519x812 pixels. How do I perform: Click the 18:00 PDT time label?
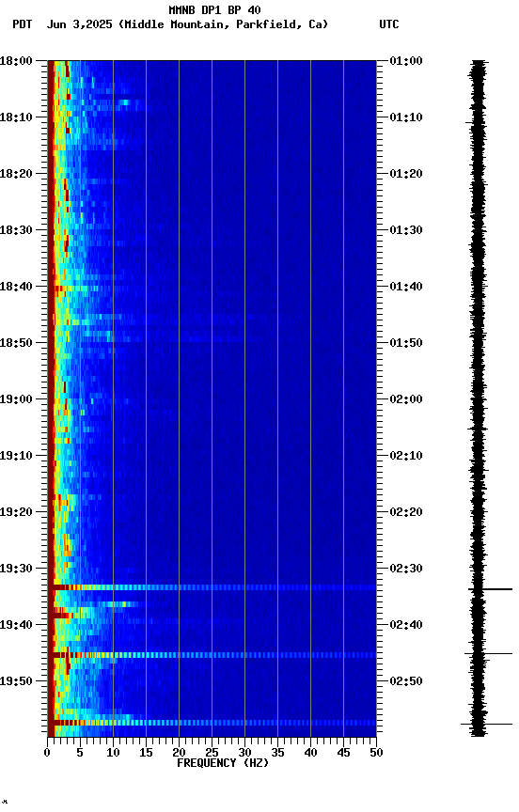point(16,61)
